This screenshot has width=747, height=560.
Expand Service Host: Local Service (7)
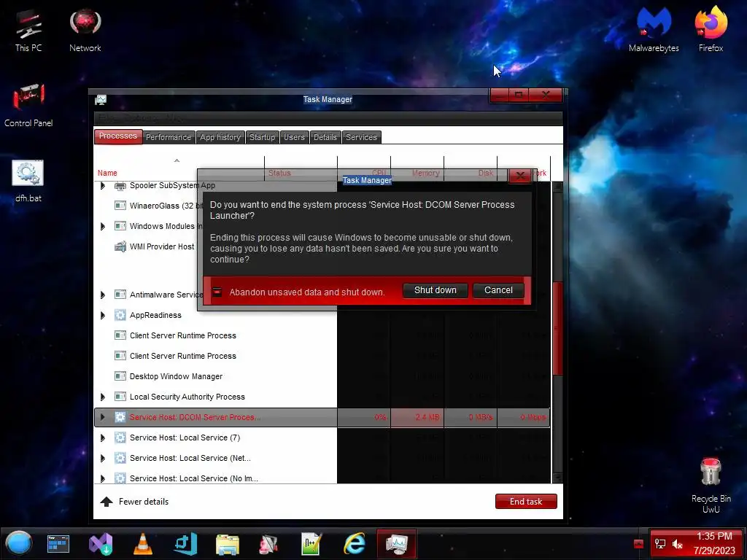pos(102,437)
